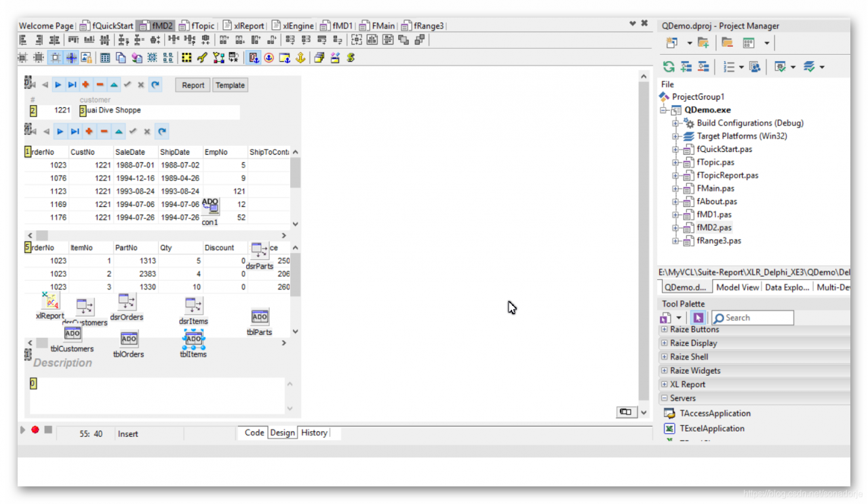The height and width of the screenshot is (504, 868).
Task: Open the fTopic editor tab
Action: point(197,26)
